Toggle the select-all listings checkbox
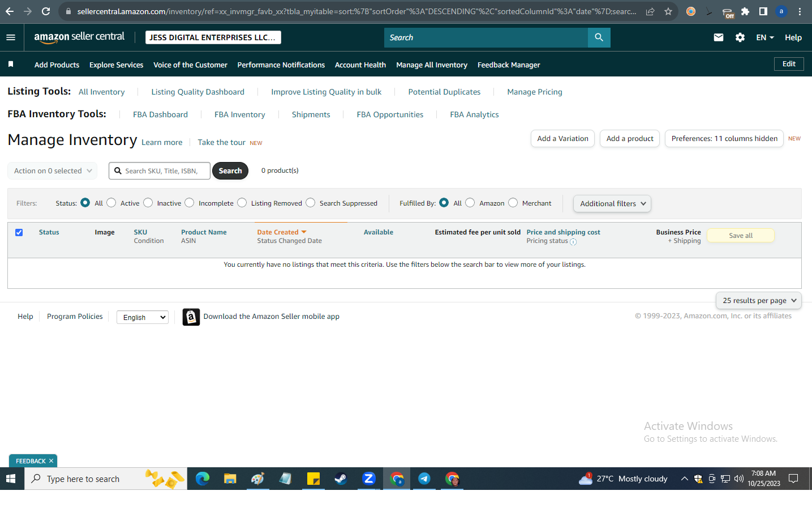812x512 pixels. click(19, 232)
